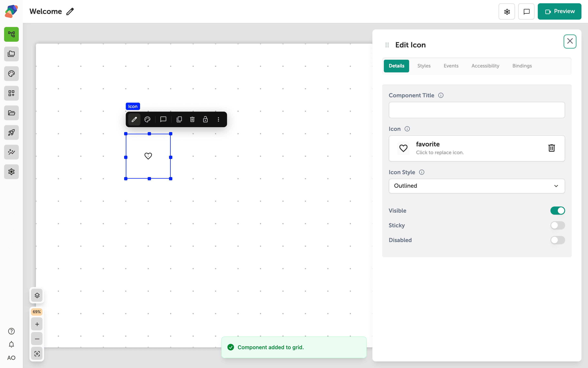This screenshot has width=588, height=368.
Task: Open the Icon Style Outlined dropdown
Action: tap(477, 186)
